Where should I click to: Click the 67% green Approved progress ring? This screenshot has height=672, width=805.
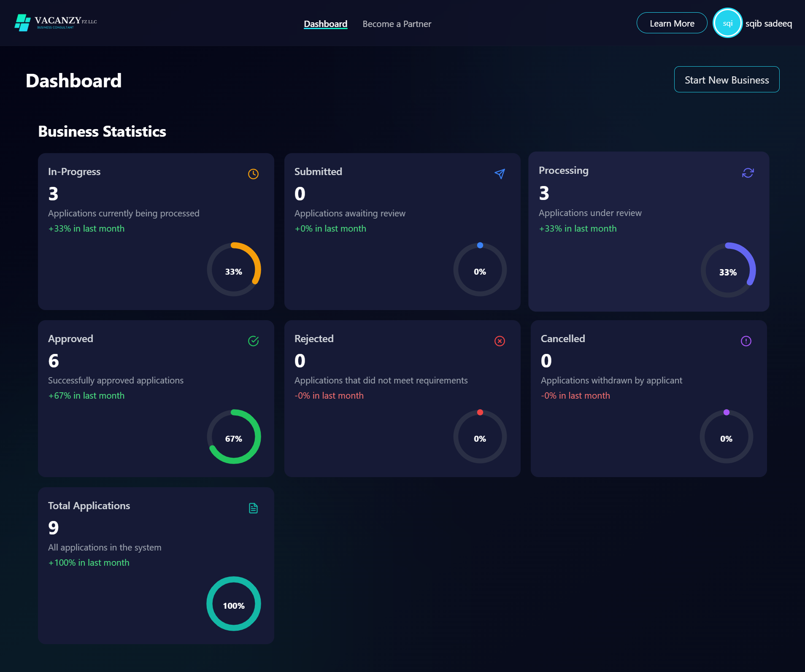pos(234,437)
